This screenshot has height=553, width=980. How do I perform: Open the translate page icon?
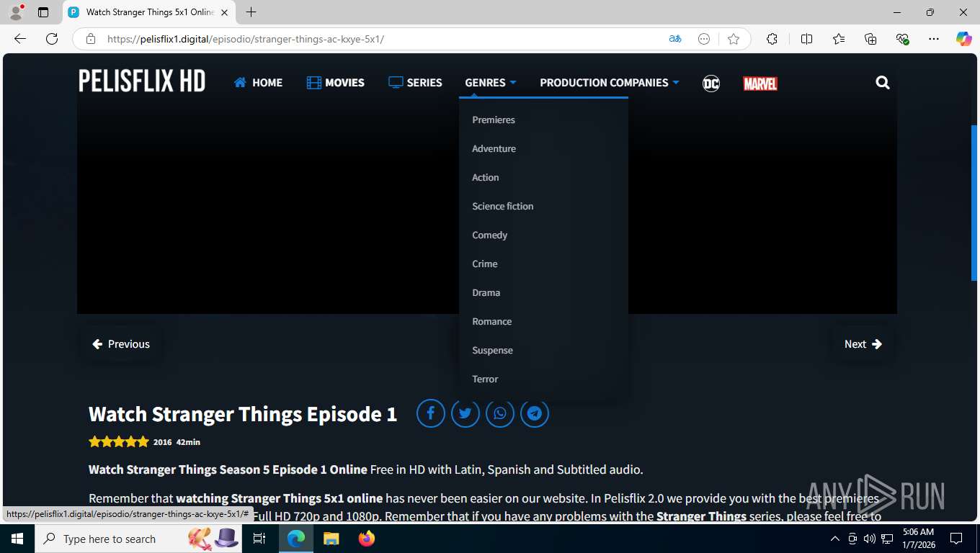coord(675,39)
